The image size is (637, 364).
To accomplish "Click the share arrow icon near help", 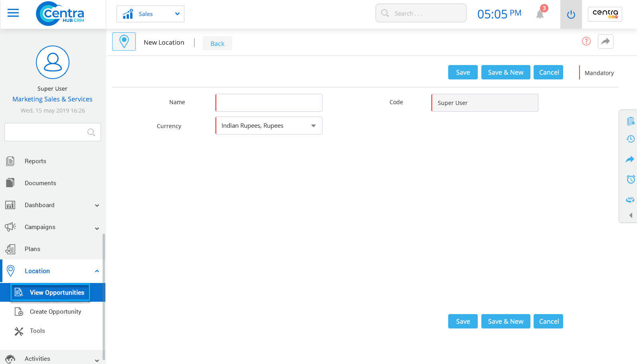I will [x=605, y=42].
